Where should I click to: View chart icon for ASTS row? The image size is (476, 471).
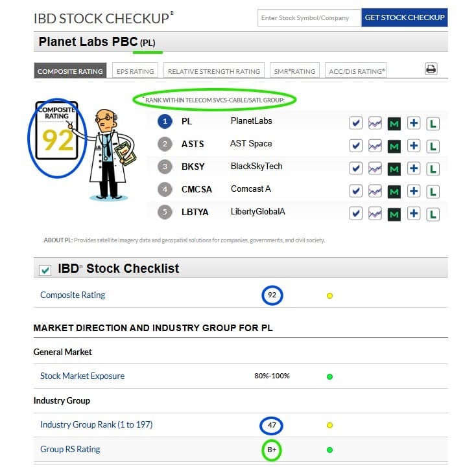(375, 146)
